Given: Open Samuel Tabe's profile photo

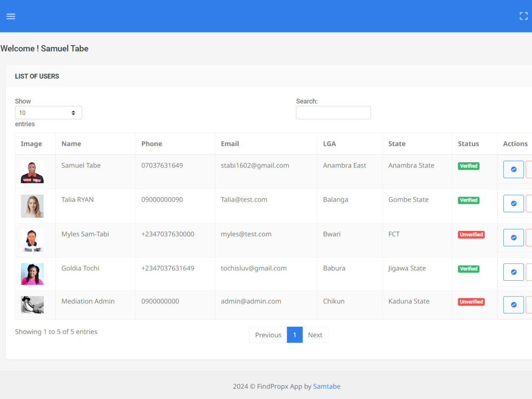Looking at the screenshot, I should pyautogui.click(x=32, y=172).
